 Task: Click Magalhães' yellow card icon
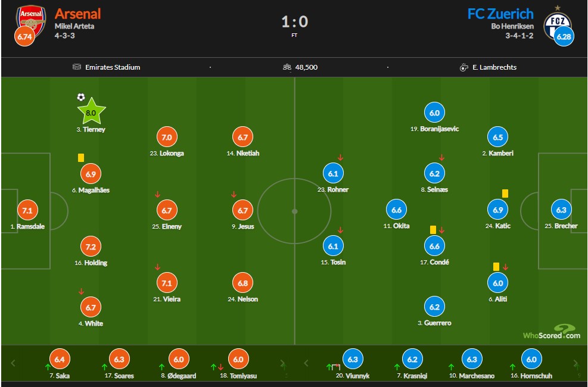tap(80, 158)
